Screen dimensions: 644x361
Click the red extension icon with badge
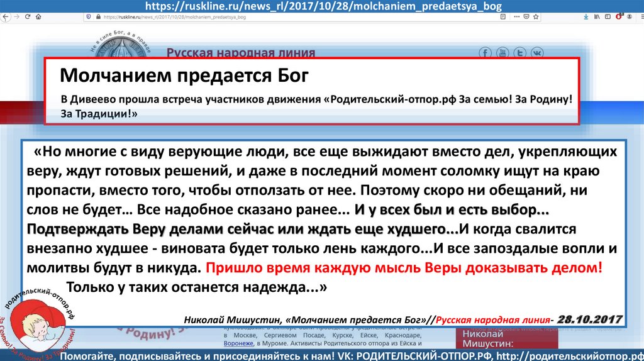coord(619,17)
